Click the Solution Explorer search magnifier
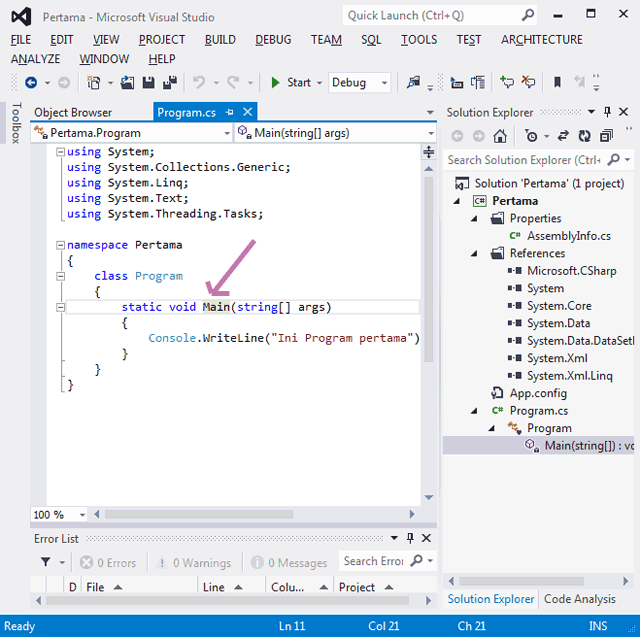Image resolution: width=640 pixels, height=637 pixels. [x=613, y=160]
